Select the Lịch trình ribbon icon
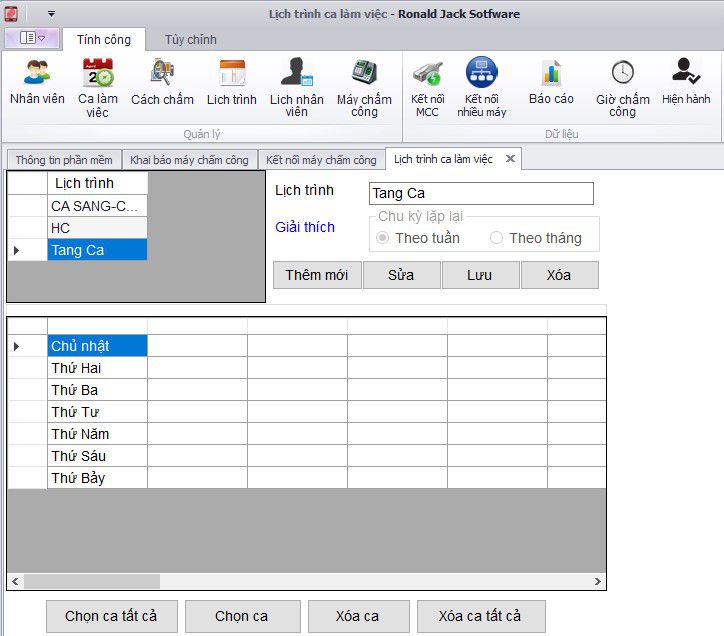The width and height of the screenshot is (724, 636). click(232, 74)
